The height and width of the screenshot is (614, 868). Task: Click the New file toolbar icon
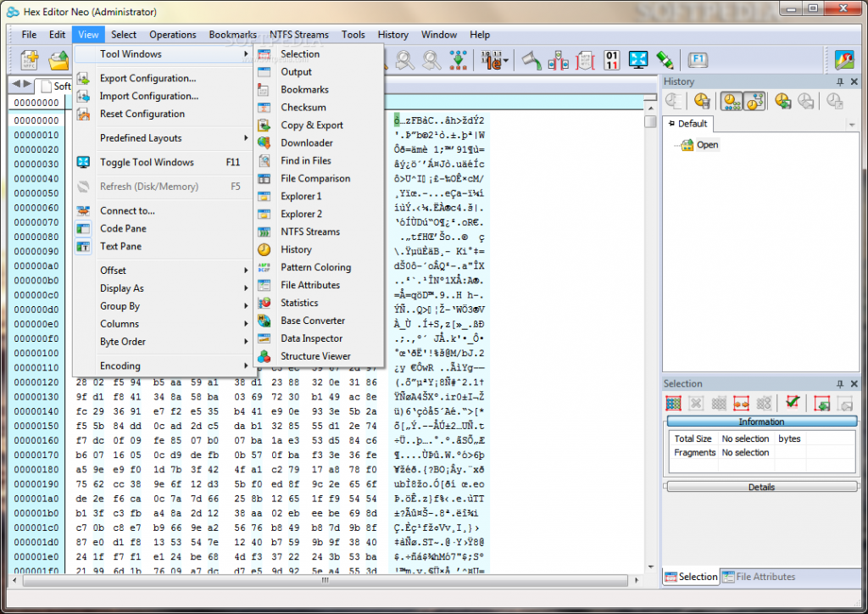30,60
